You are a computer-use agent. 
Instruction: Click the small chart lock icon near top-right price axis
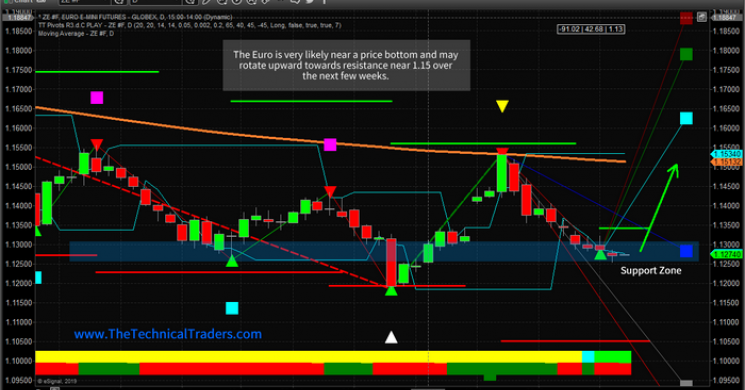coord(702,17)
